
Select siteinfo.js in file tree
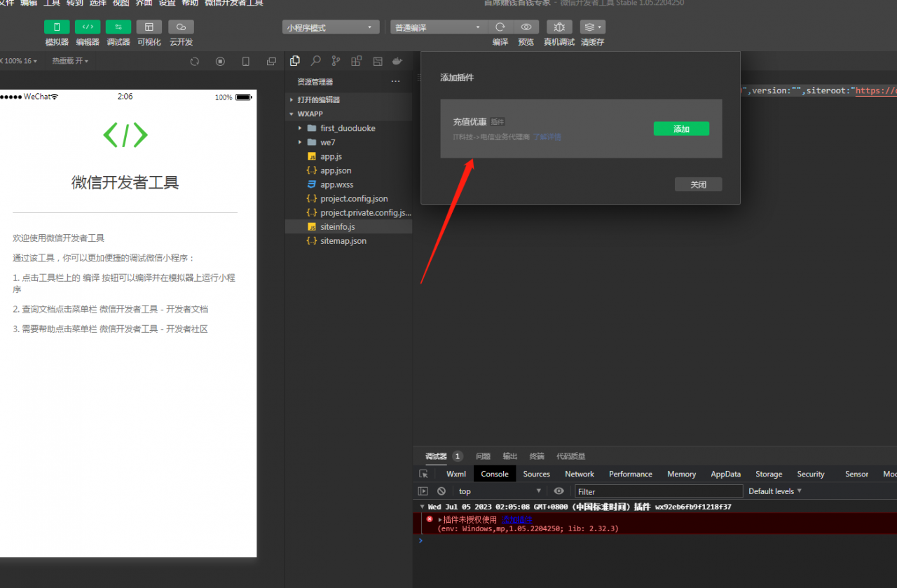(x=348, y=226)
